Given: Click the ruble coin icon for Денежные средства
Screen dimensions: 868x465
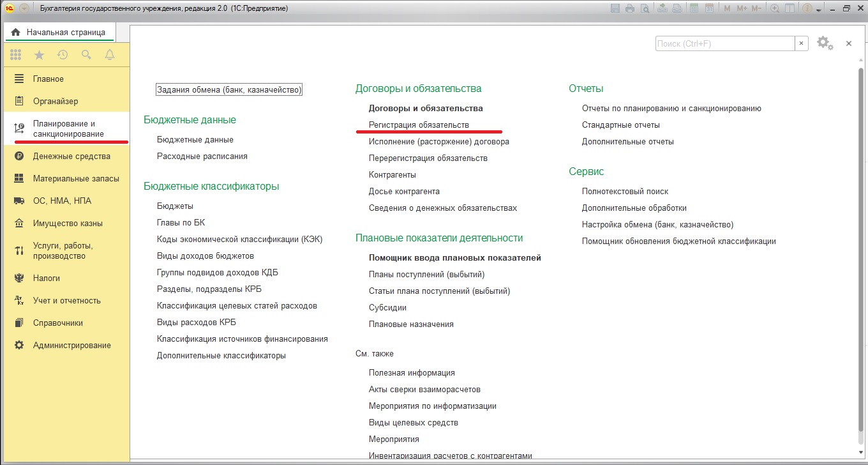Looking at the screenshot, I should coord(19,156).
